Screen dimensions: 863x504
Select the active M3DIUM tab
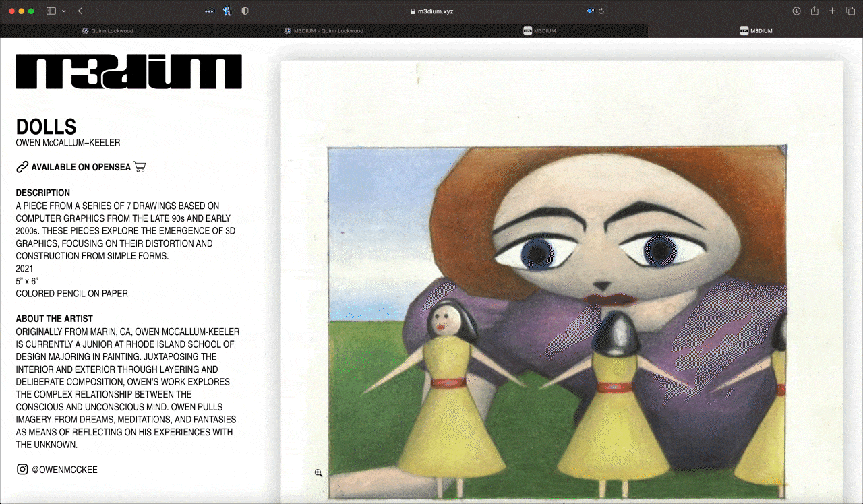click(x=755, y=30)
